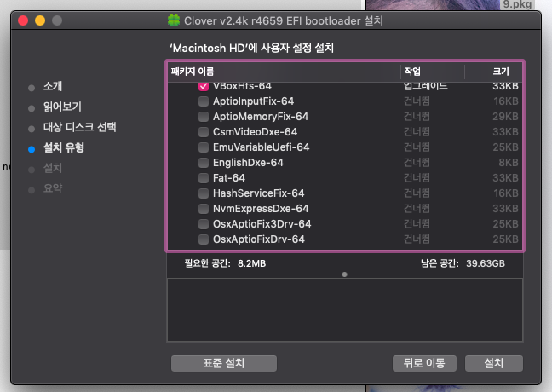Check the AptioMemoryFix-64 driver checkbox
The image size is (552, 392).
204,117
